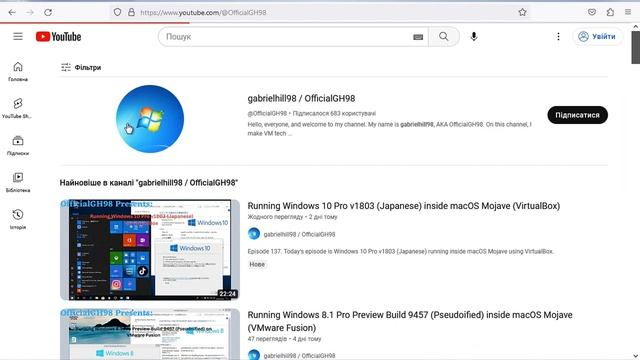Click the Увійти sign-in button
640x360 pixels.
598,36
